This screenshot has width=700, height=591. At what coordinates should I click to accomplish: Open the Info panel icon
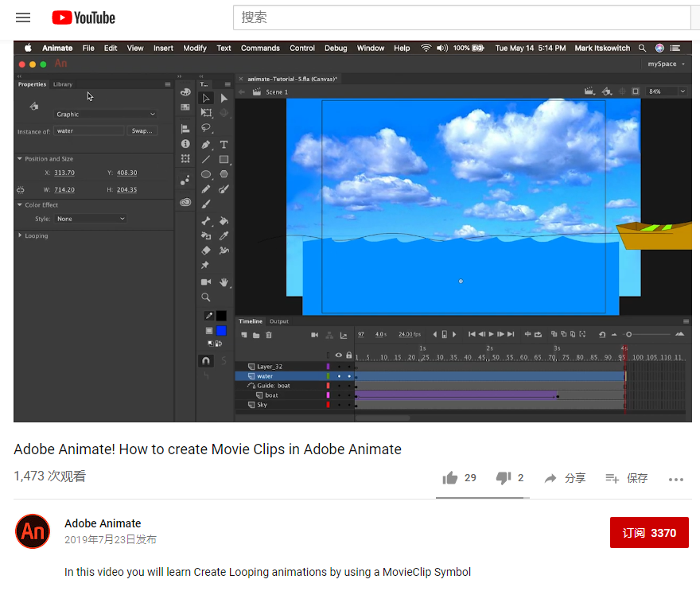pos(185,144)
